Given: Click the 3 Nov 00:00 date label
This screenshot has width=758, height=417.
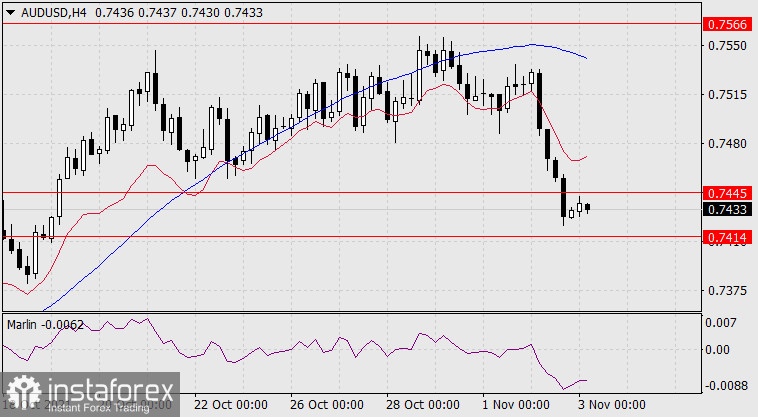Looking at the screenshot, I should pyautogui.click(x=610, y=405).
